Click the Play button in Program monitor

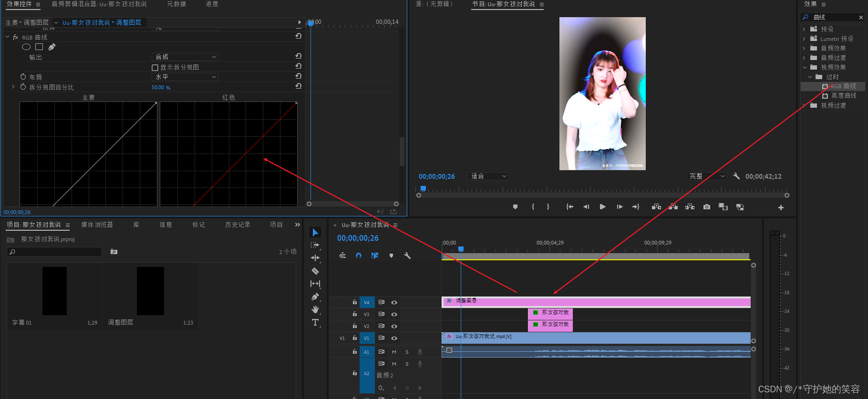603,207
